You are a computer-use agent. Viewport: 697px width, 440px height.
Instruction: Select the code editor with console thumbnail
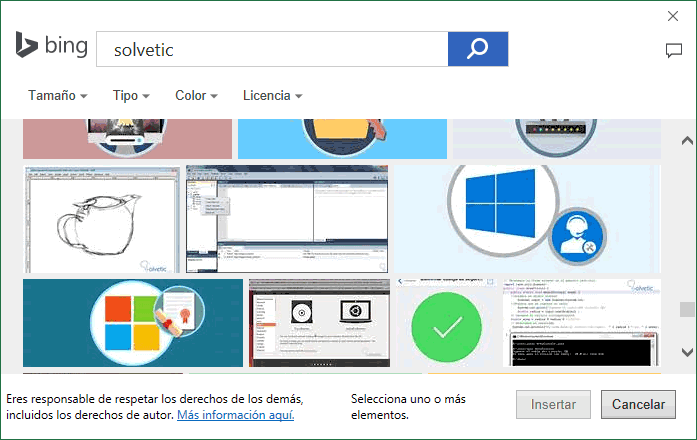coord(581,323)
